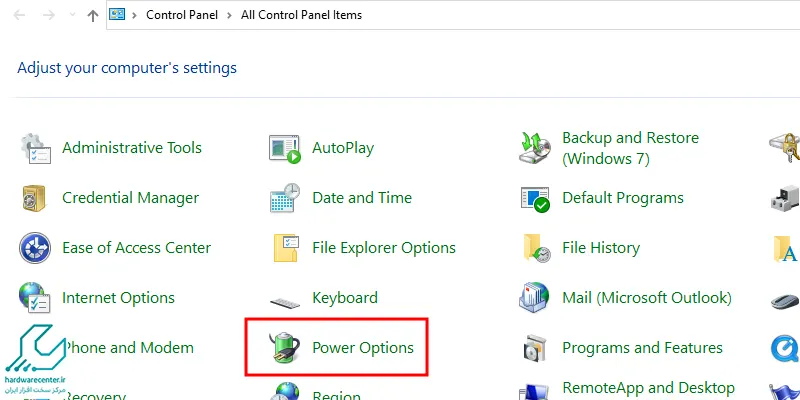Screen dimensions: 800x400
Task: Open the Administrative Tools icon
Action: pos(36,148)
